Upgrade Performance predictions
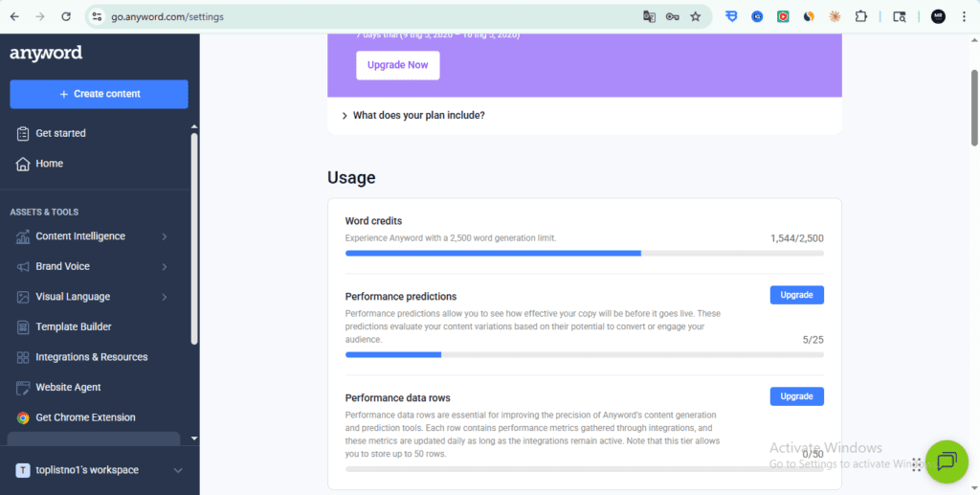This screenshot has width=980, height=495. (797, 295)
